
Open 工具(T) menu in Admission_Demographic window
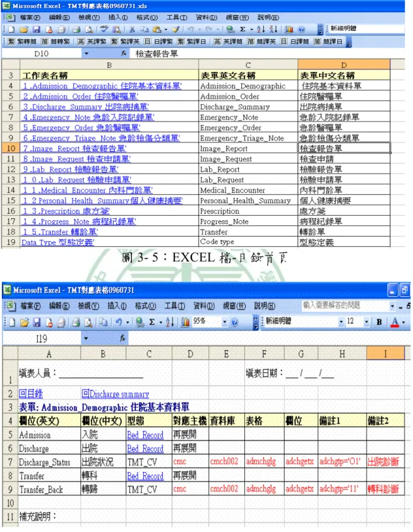coord(176,306)
